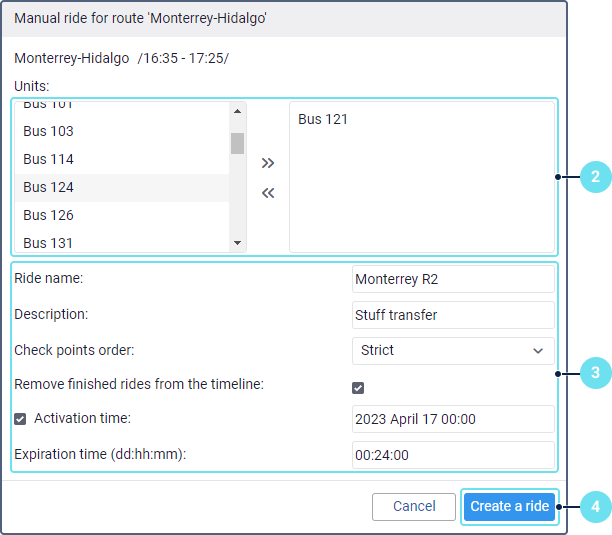612x535 pixels.
Task: Click the scroll up arrow in units list
Action: 237,111
